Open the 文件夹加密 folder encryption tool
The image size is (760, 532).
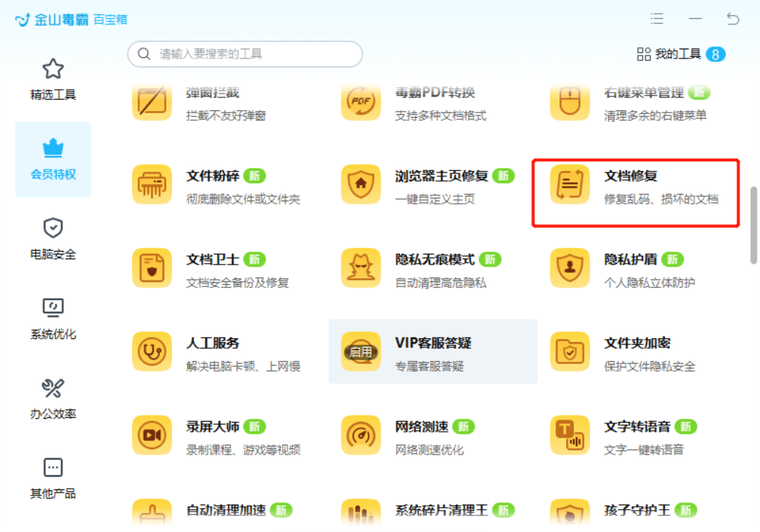(638, 352)
